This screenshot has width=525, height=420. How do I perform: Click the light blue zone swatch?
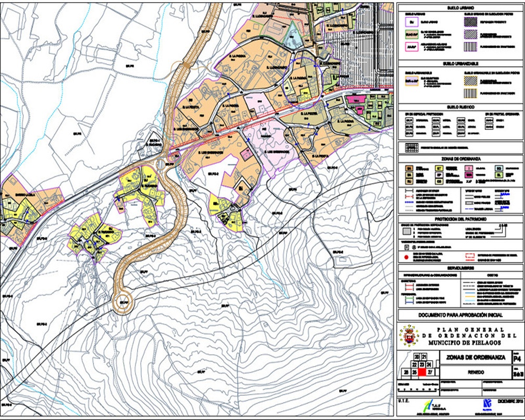(499, 169)
